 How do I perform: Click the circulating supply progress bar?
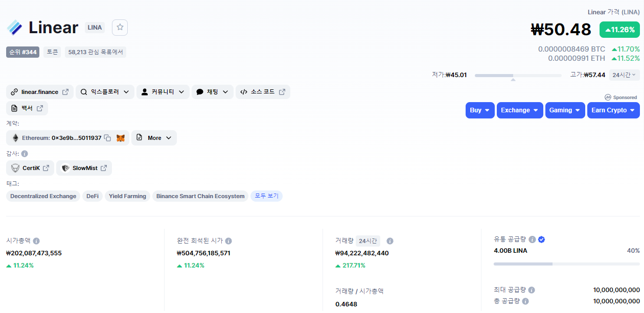[x=567, y=264]
